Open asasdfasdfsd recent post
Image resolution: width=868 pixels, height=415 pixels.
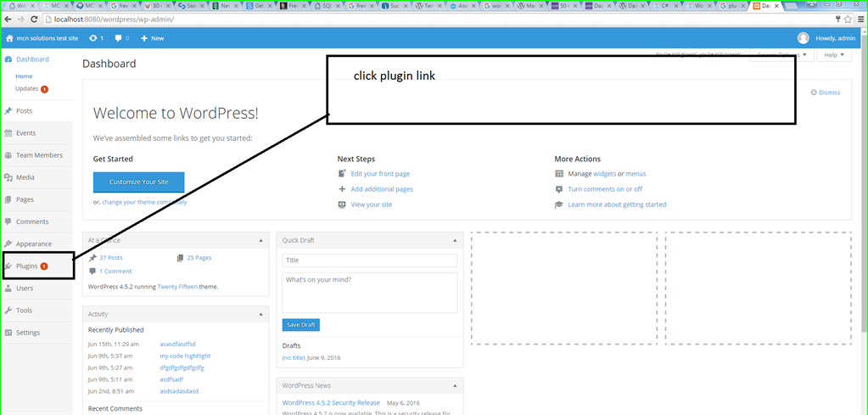click(x=177, y=345)
